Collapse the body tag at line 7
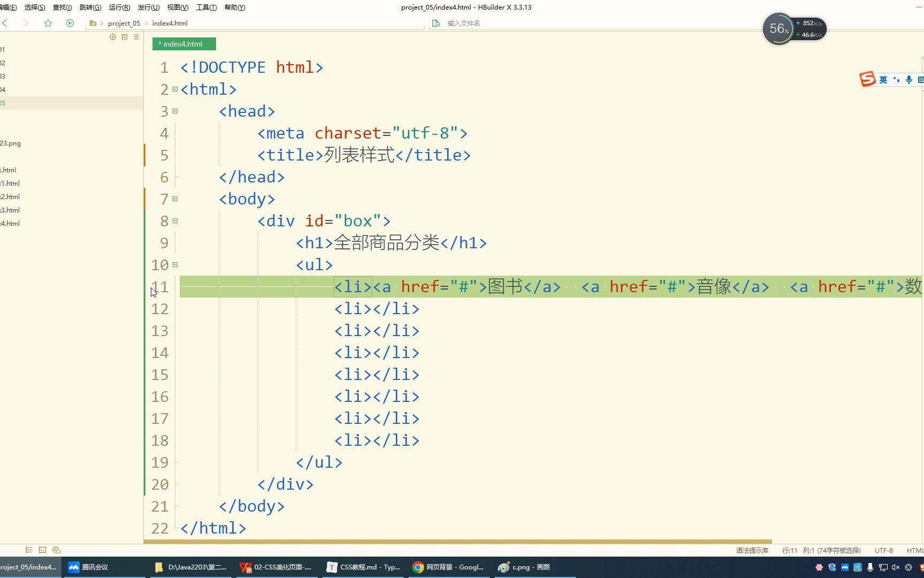924x578 pixels. [175, 199]
